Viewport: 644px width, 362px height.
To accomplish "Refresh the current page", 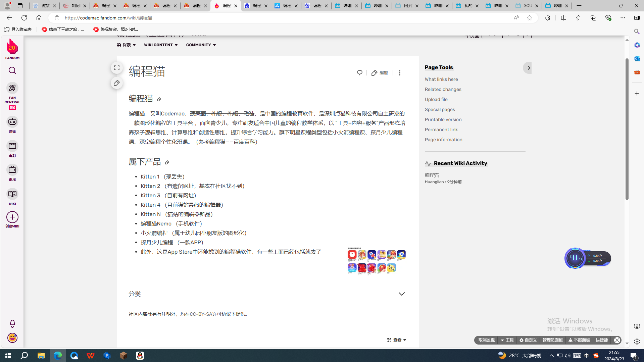I will 24,18.
